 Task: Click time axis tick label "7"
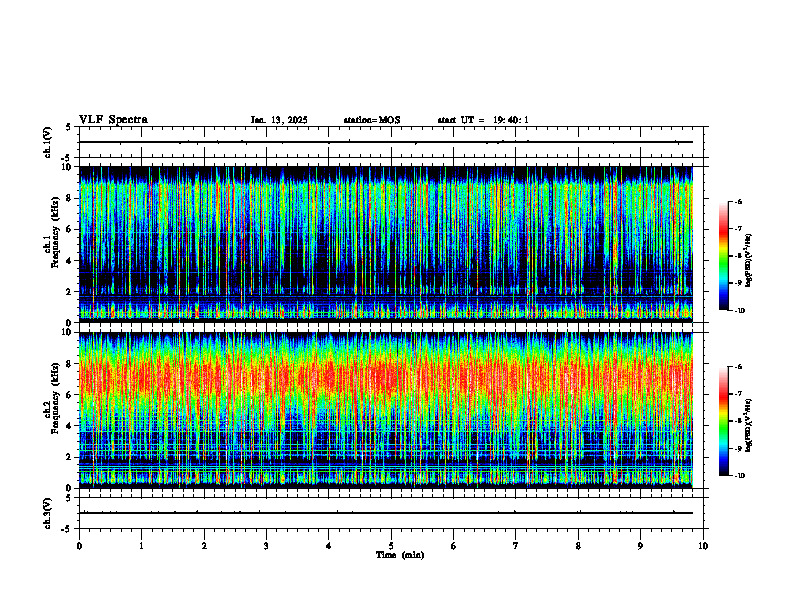516,546
